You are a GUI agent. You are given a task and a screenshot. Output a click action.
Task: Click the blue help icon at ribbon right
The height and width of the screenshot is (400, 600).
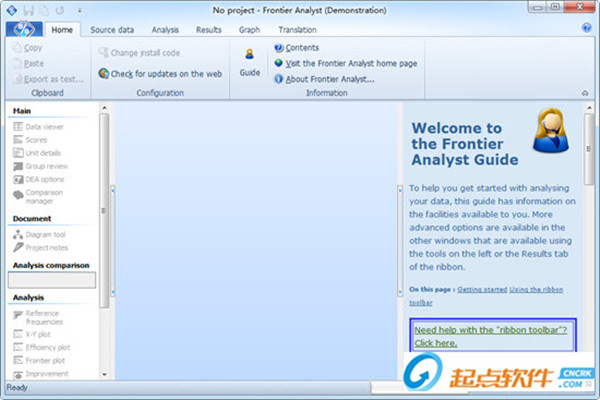pyautogui.click(x=586, y=28)
